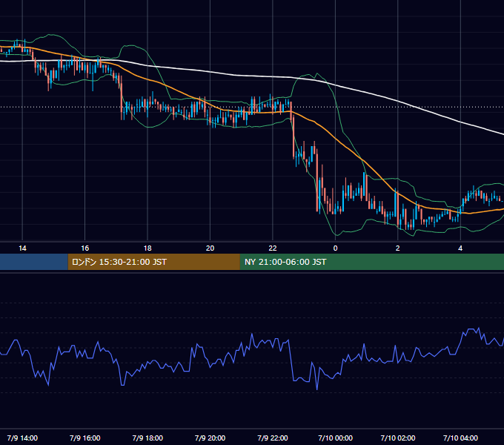
Task: Click the ロンドン 15:30-21:00 JST session band
Action: click(x=153, y=262)
